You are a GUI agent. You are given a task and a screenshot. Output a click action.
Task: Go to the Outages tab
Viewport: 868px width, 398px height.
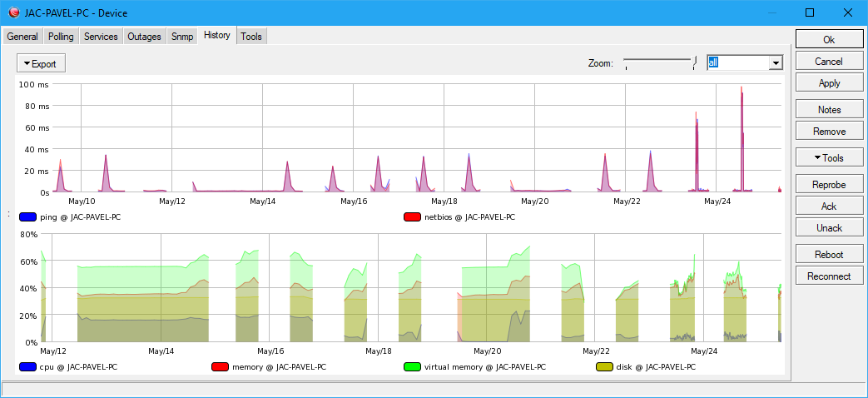tap(144, 37)
